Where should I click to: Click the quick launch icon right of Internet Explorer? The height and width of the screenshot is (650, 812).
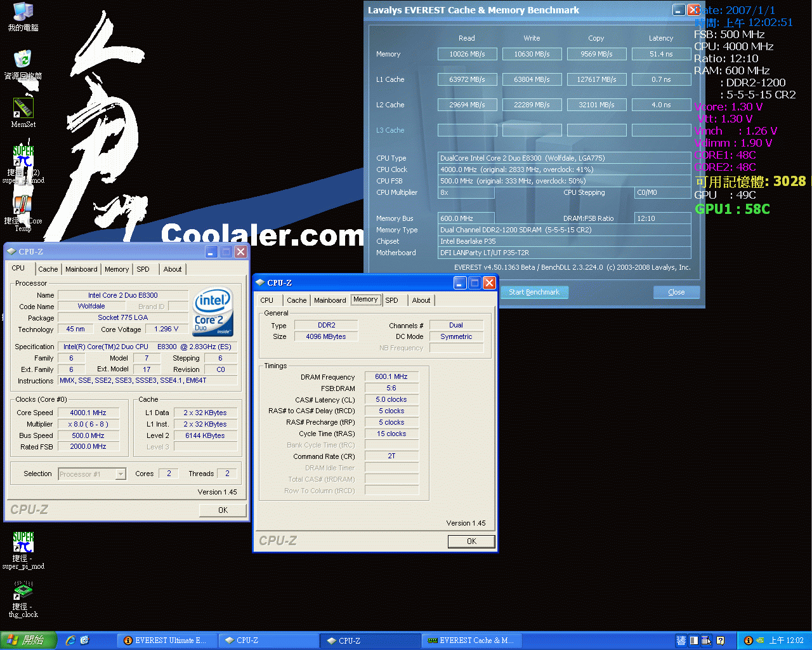[x=85, y=640]
